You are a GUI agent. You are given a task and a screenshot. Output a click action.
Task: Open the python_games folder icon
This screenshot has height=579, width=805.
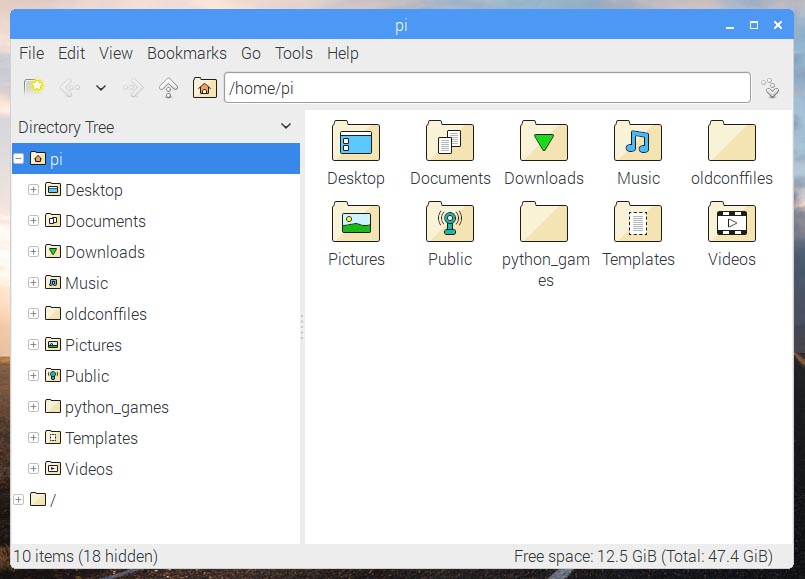pyautogui.click(x=544, y=224)
